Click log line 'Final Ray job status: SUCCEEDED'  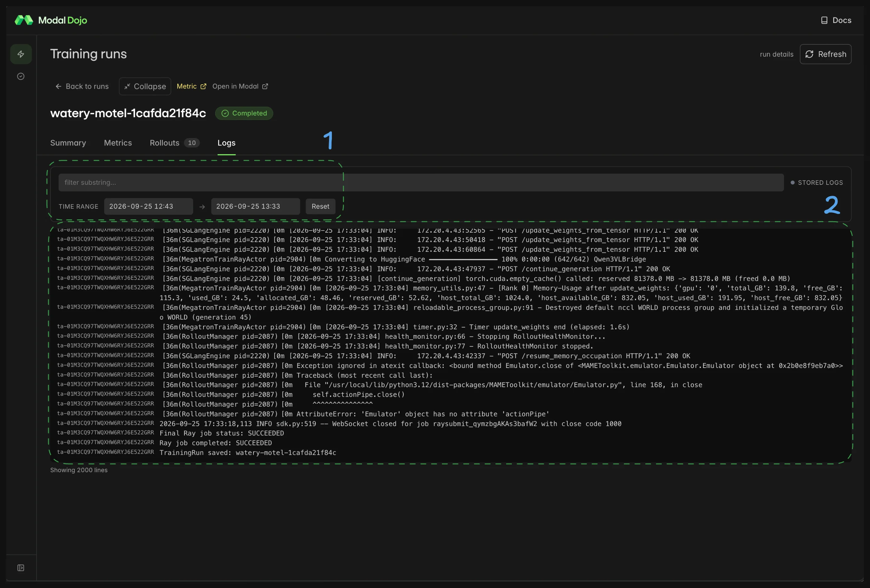[222, 433]
